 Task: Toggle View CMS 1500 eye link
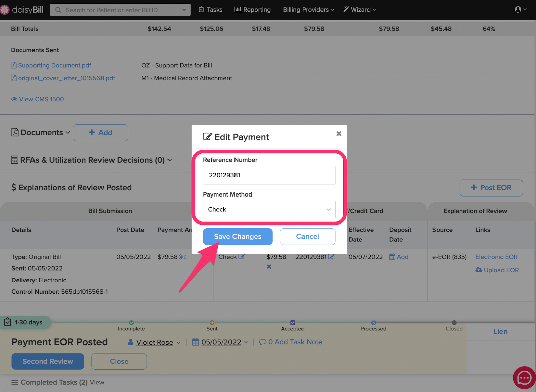pyautogui.click(x=38, y=99)
